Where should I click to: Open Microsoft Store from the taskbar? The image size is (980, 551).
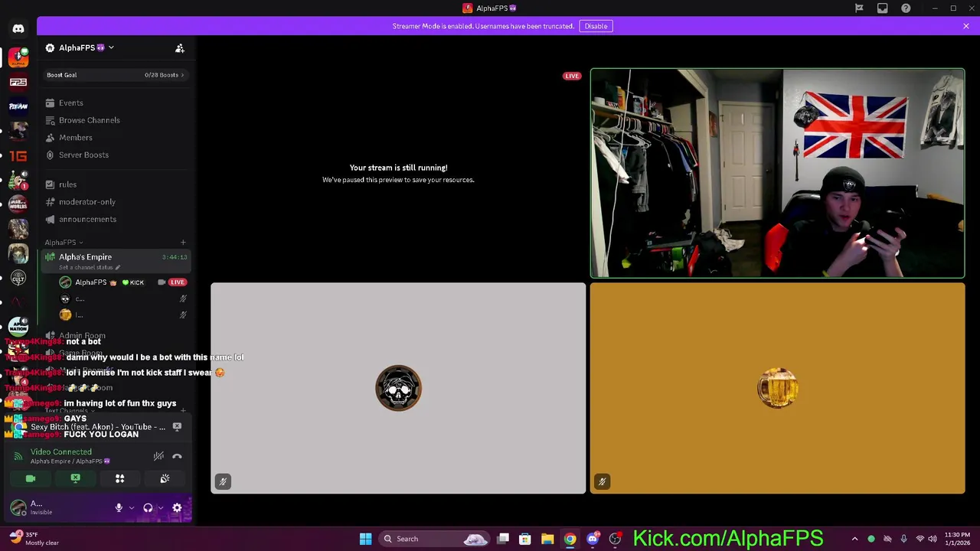tap(525, 539)
